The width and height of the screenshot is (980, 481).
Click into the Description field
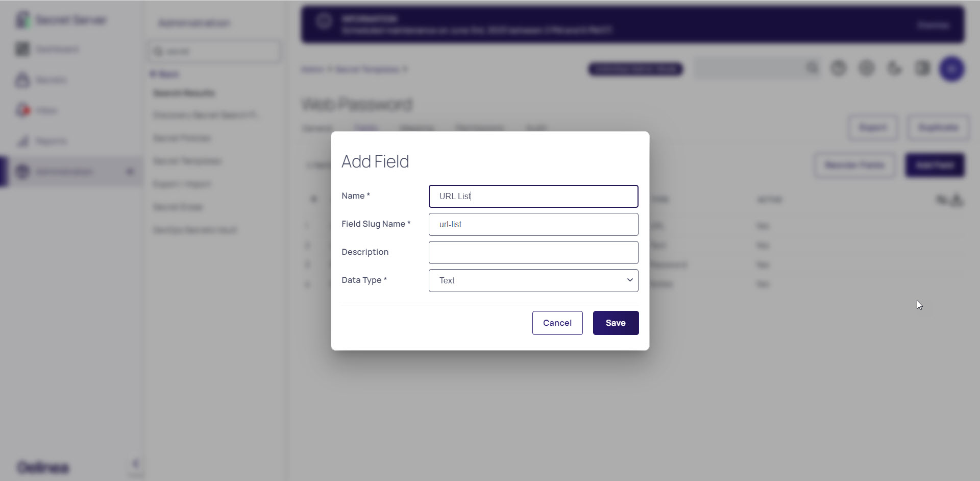[533, 252]
